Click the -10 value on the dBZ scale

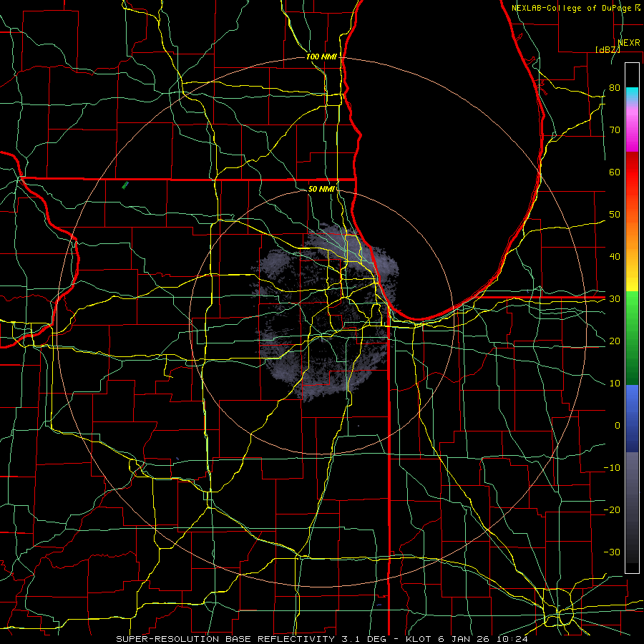click(612, 467)
